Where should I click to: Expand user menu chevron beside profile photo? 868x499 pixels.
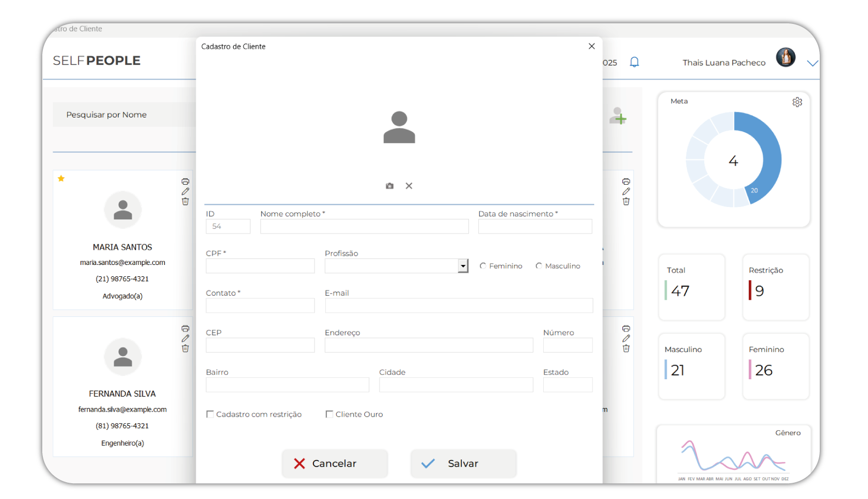(812, 63)
